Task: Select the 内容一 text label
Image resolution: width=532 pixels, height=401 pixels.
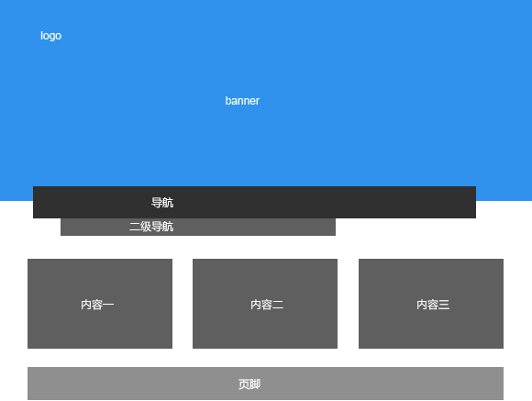Action: (x=97, y=305)
